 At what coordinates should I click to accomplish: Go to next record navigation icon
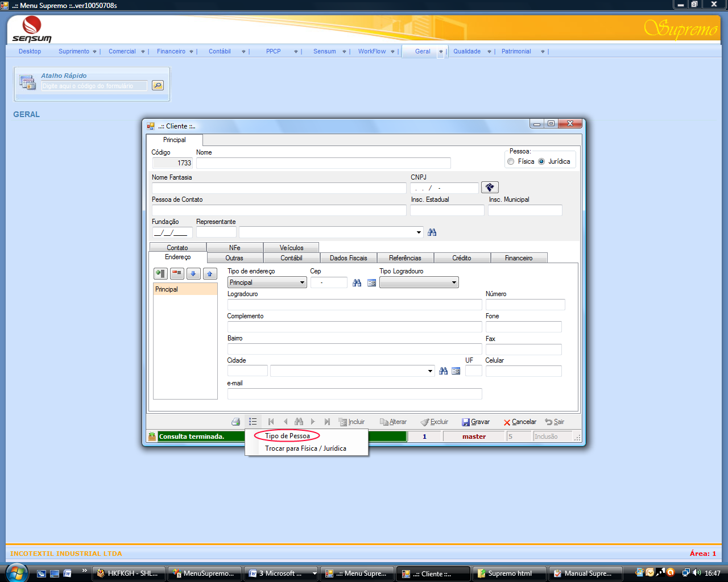coord(313,422)
